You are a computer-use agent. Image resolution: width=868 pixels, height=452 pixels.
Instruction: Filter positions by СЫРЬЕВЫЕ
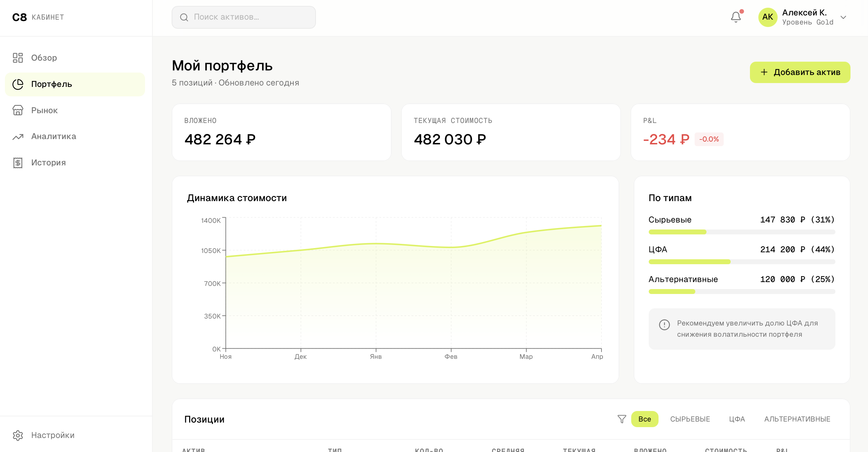click(x=690, y=419)
